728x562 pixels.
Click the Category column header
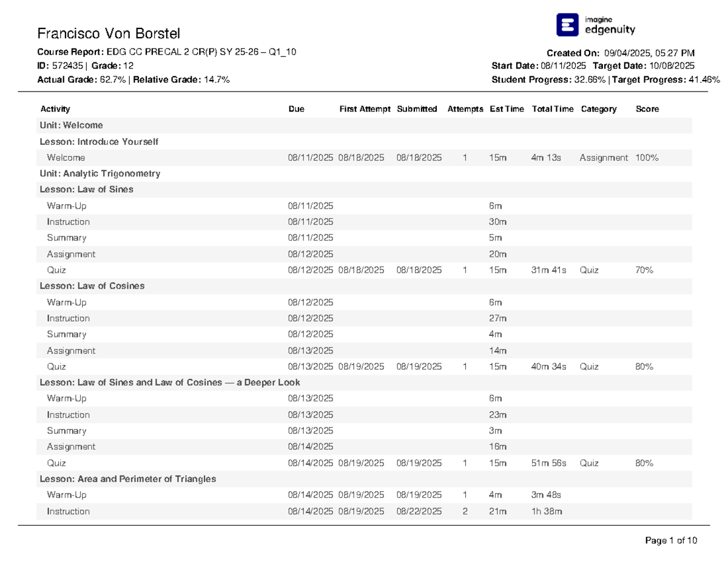point(598,109)
